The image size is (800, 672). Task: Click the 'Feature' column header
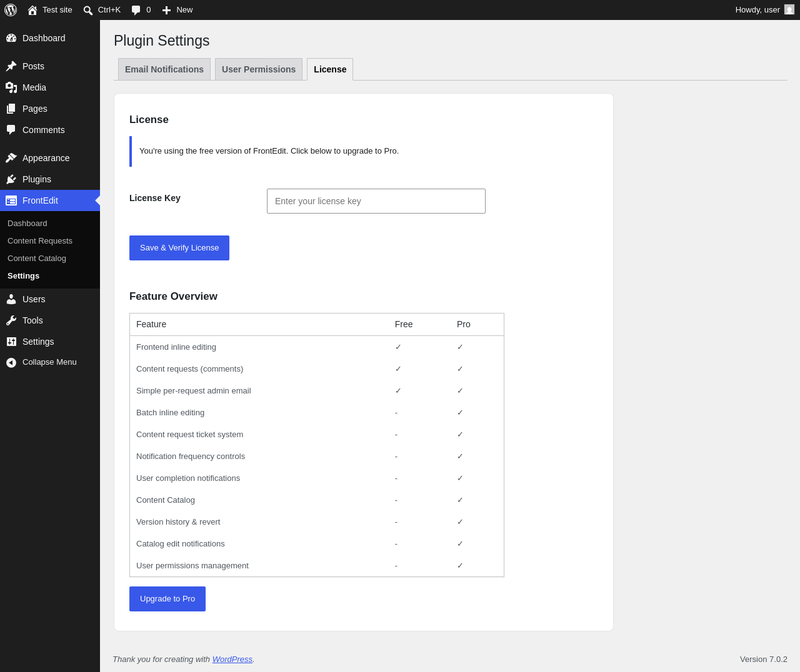pyautogui.click(x=151, y=324)
